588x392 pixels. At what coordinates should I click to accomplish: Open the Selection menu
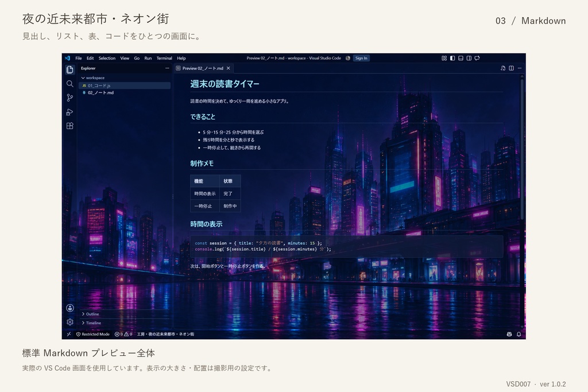tap(107, 58)
